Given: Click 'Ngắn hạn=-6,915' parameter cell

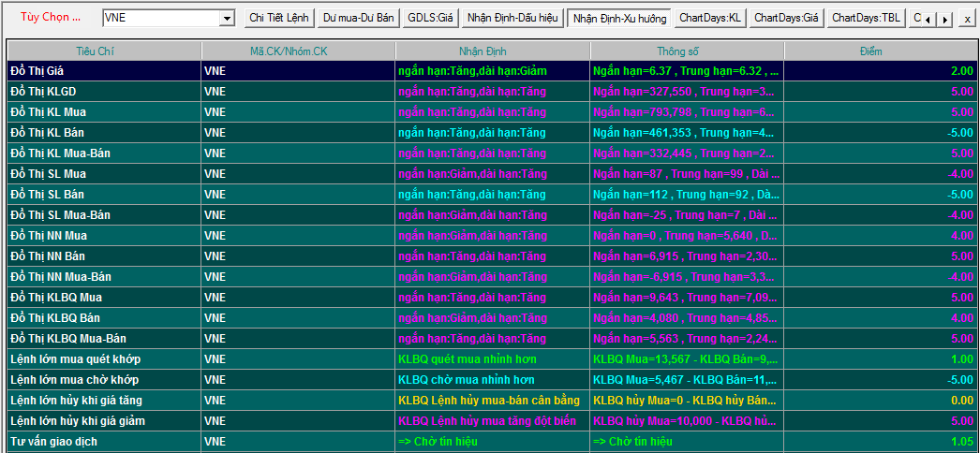Looking at the screenshot, I should [x=687, y=277].
